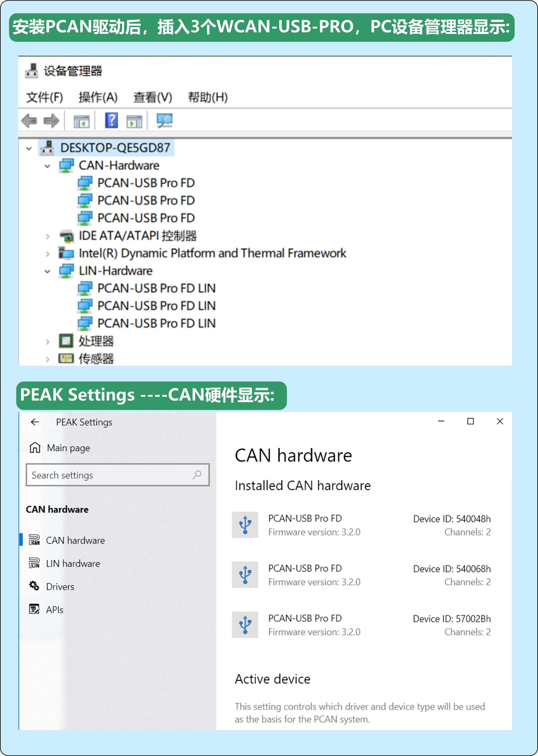This screenshot has width=538, height=756.
Task: Select the second PCAN-USB Pro FD LIN device
Action: click(156, 306)
